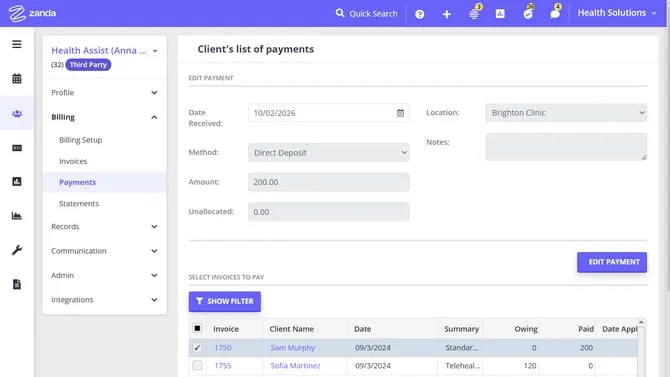Select Invoices in the Billing menu
This screenshot has height=377, width=670.
[73, 161]
